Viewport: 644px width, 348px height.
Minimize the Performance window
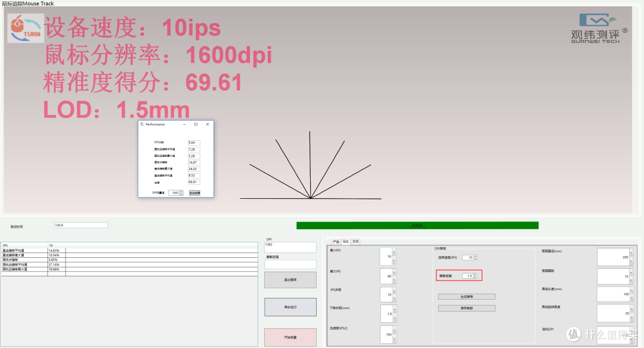(184, 124)
